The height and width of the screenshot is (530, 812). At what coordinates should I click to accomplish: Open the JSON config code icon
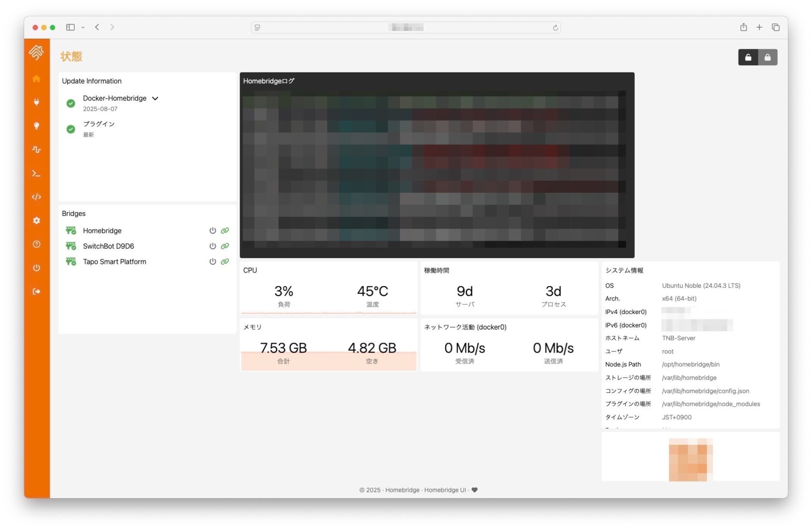(x=36, y=197)
